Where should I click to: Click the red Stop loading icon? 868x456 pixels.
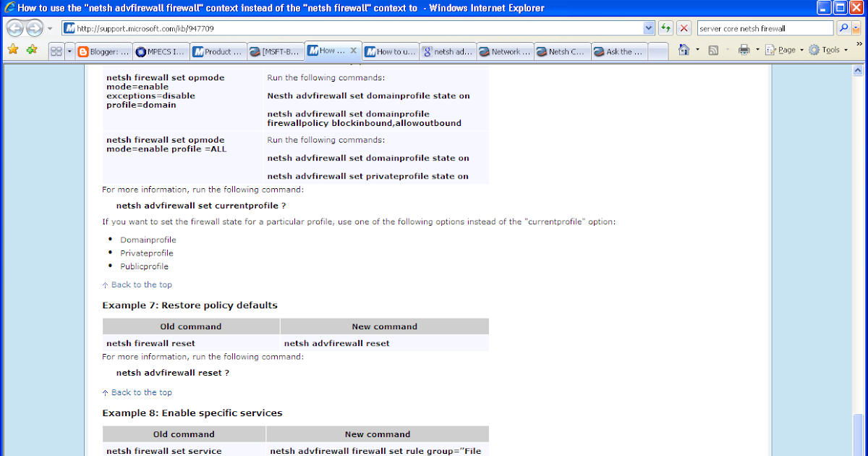coord(684,28)
